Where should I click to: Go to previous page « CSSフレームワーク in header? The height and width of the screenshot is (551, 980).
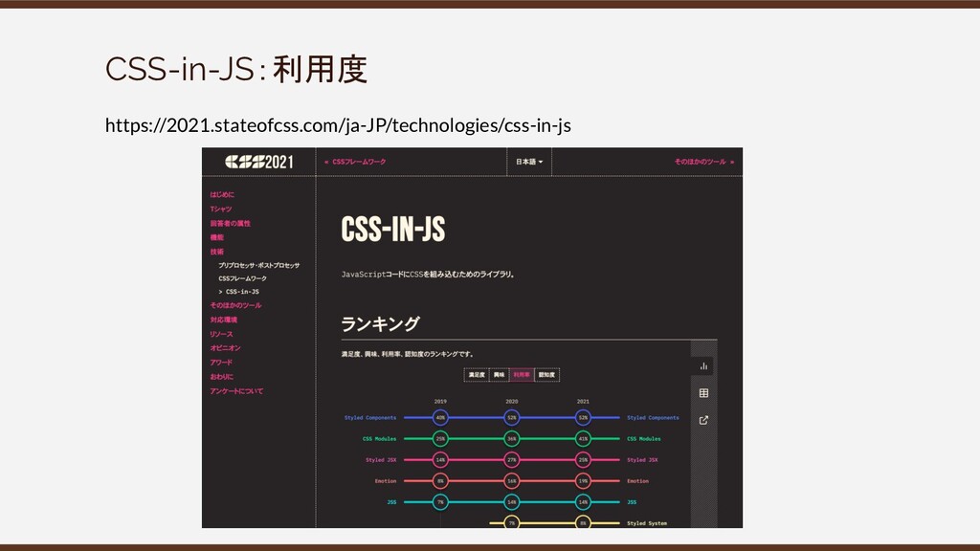pyautogui.click(x=355, y=162)
